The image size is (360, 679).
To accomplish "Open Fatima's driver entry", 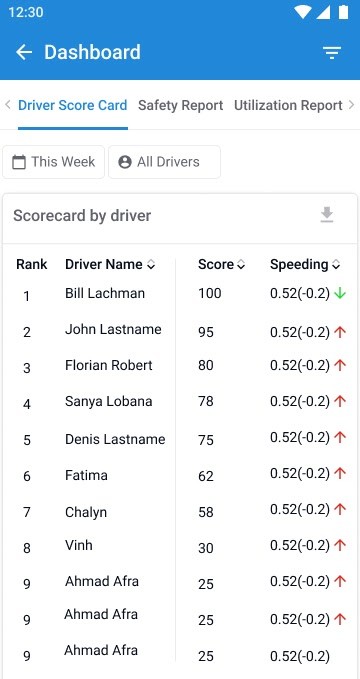I will click(x=86, y=475).
